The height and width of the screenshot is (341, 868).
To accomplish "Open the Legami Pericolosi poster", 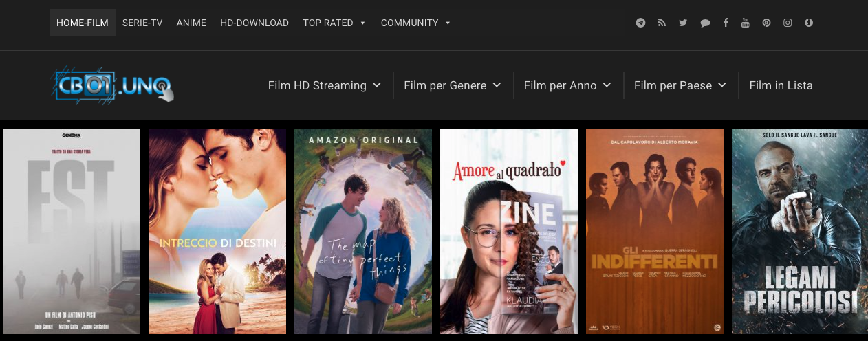I will (x=800, y=231).
